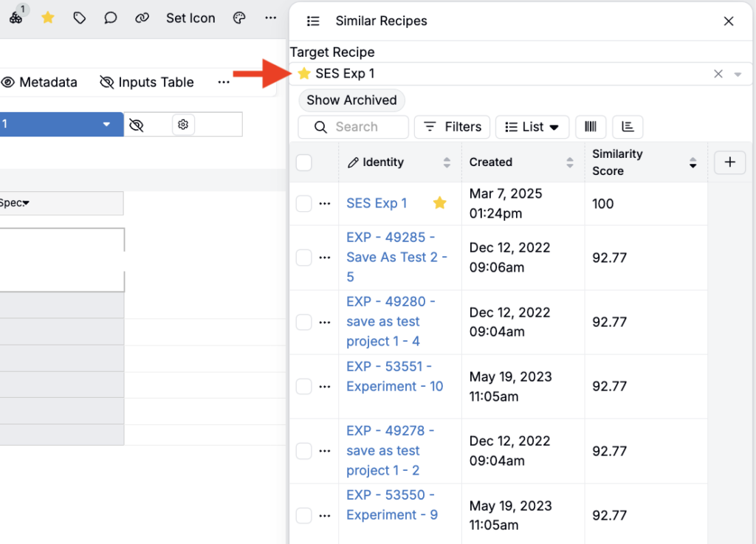Screen dimensions: 756x544
Task: Toggle Inputs Table visibility
Action: point(147,83)
